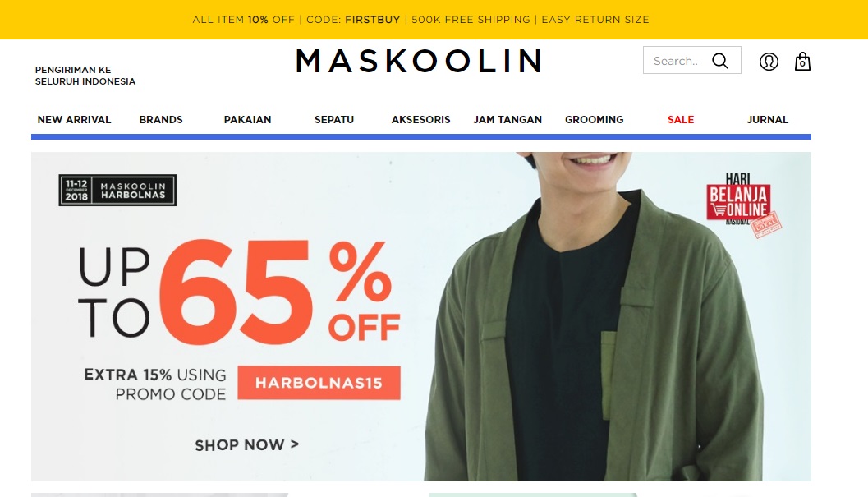
Task: Open the Brands menu
Action: (x=160, y=120)
